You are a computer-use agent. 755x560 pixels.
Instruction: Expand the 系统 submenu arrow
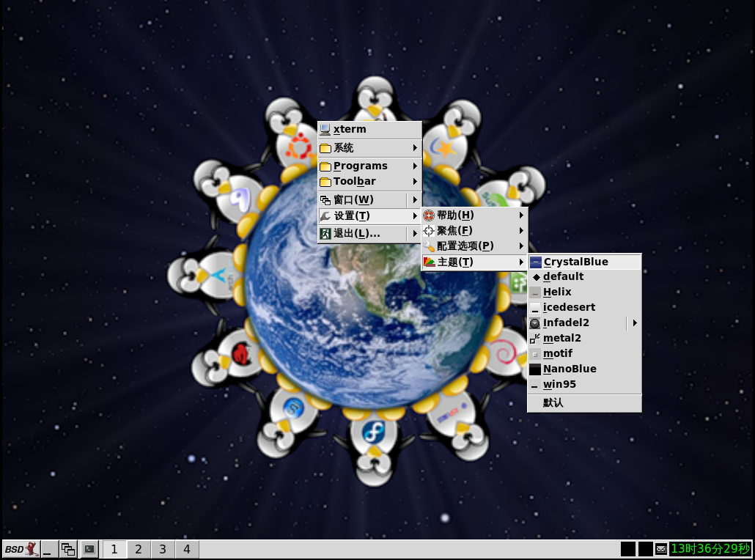pyautogui.click(x=415, y=148)
